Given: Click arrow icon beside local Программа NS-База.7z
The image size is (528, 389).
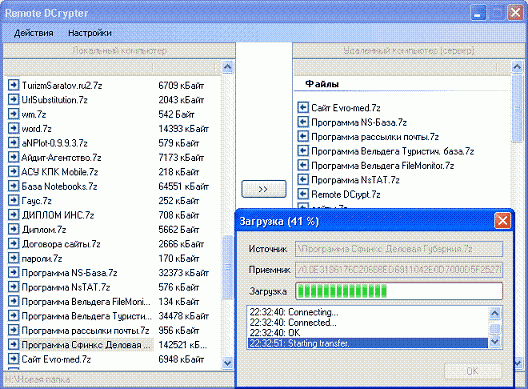Looking at the screenshot, I should [13, 272].
